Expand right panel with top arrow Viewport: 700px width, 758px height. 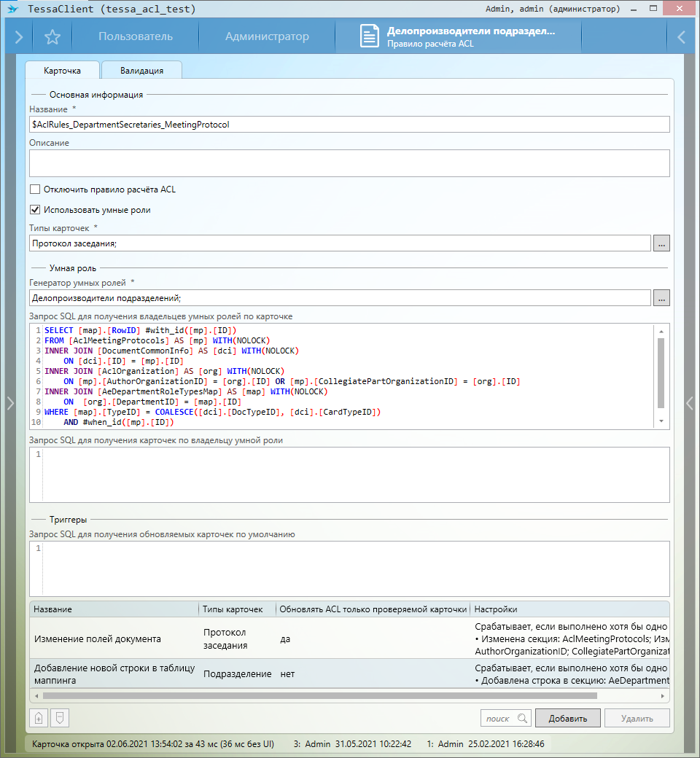(x=681, y=37)
